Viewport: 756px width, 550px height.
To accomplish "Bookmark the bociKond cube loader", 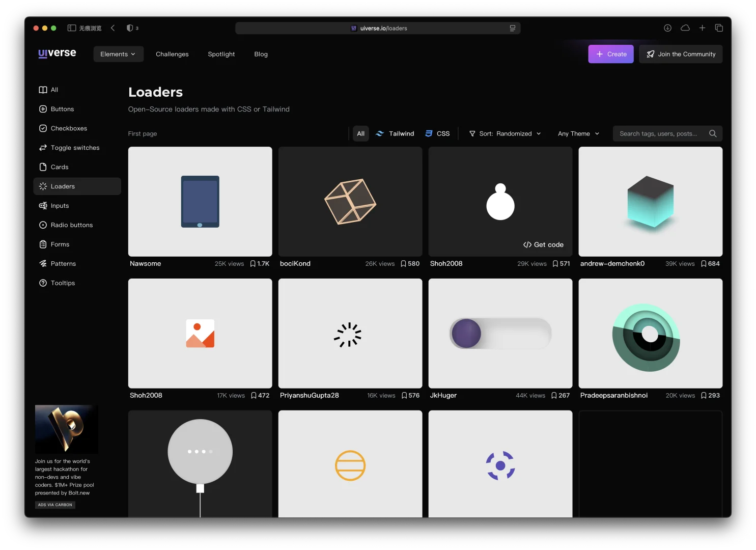I will point(403,264).
